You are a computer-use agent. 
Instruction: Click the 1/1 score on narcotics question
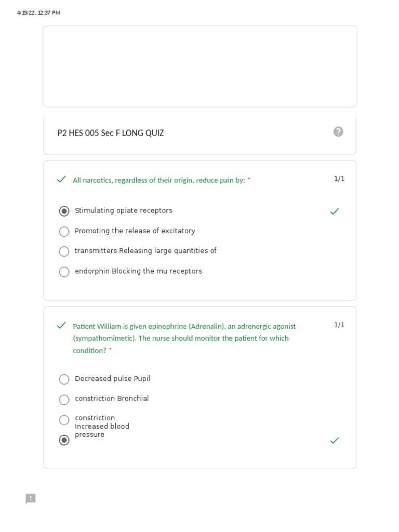point(339,179)
